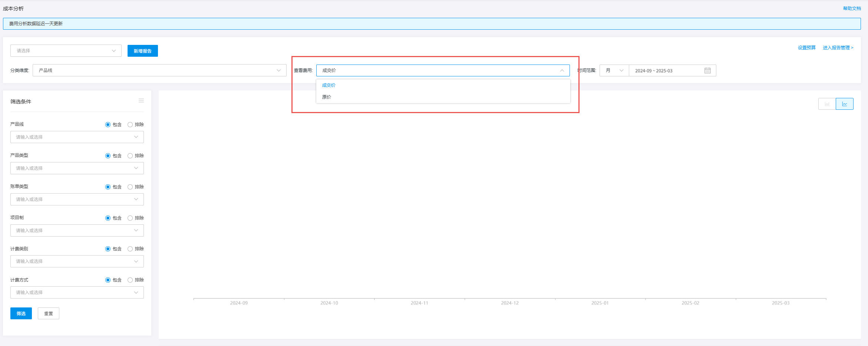Select 排除 radio for 账单类型
The width and height of the screenshot is (868, 346).
click(x=130, y=187)
